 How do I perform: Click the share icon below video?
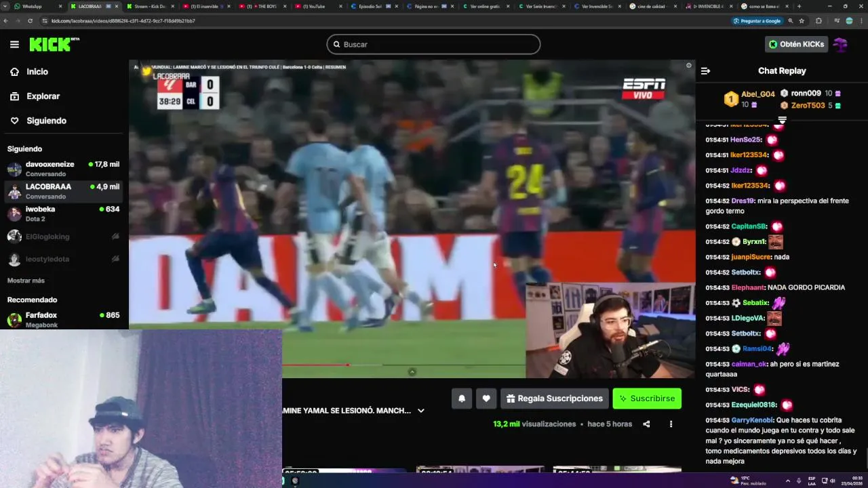click(646, 424)
